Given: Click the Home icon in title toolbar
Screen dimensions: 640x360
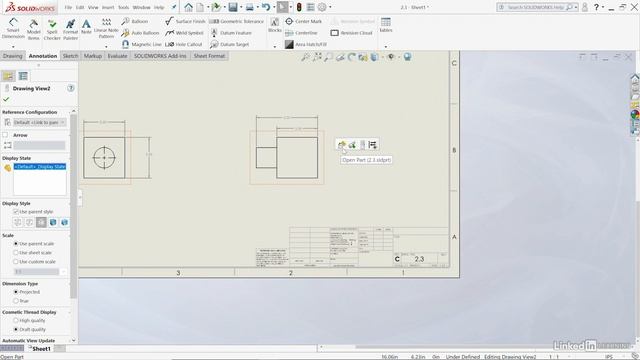Looking at the screenshot, I should point(189,7).
